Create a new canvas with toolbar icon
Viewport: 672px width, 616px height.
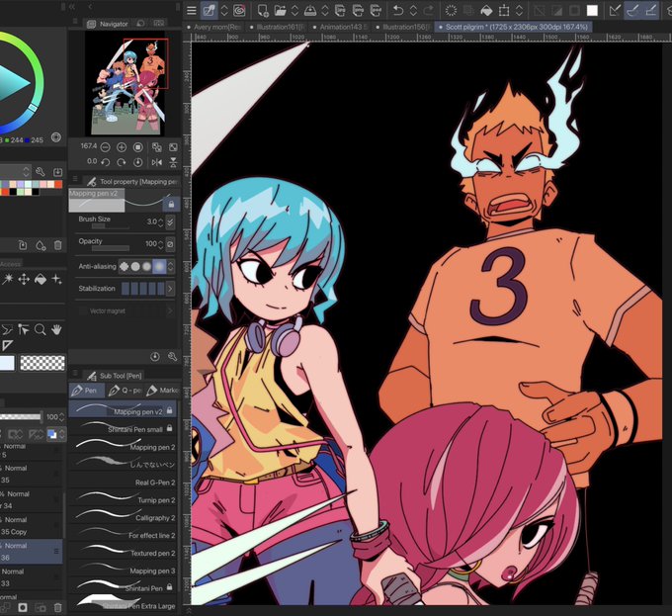pos(263,10)
